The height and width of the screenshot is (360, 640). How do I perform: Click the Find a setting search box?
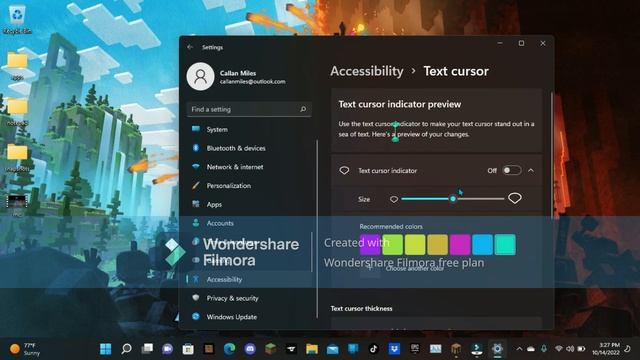coord(249,109)
